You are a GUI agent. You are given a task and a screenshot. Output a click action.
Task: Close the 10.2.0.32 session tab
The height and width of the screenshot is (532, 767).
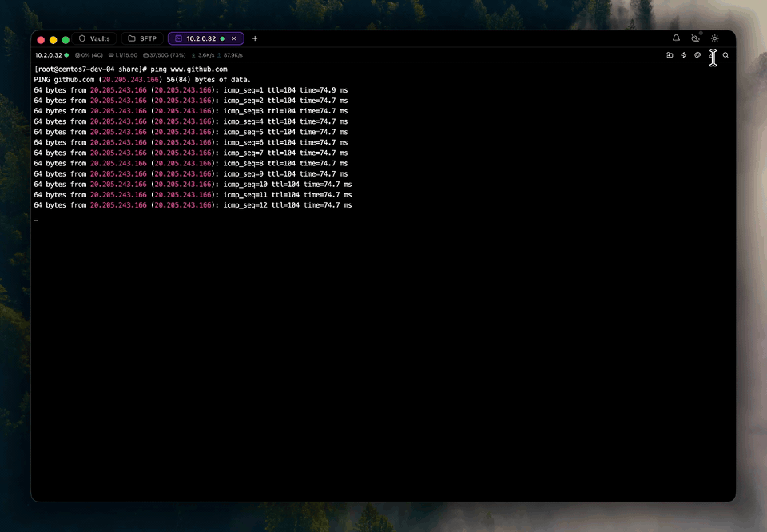234,38
